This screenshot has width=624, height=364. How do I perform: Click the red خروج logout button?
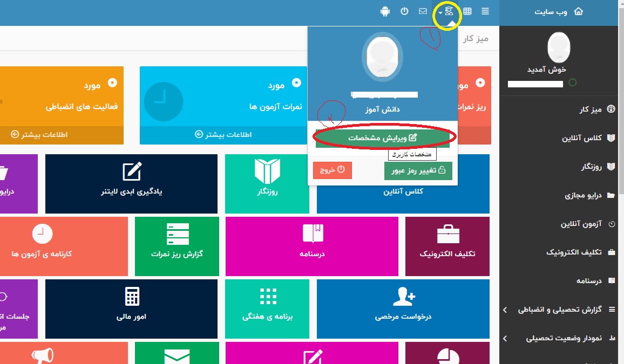pos(333,170)
